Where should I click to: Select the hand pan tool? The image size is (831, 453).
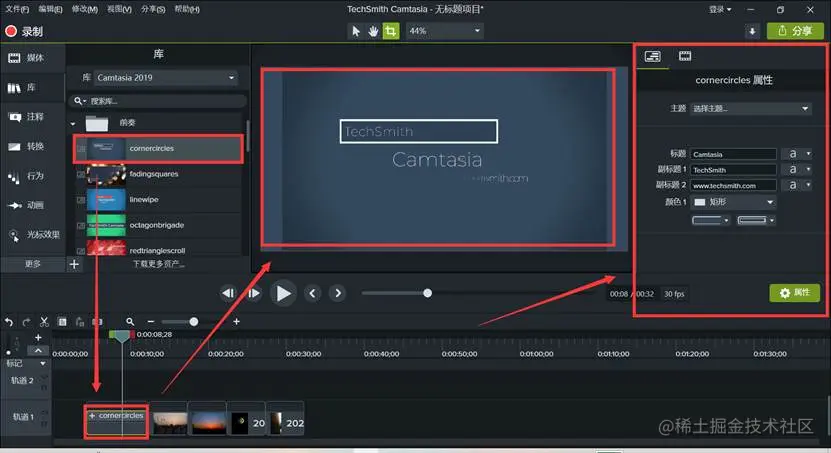pos(373,31)
